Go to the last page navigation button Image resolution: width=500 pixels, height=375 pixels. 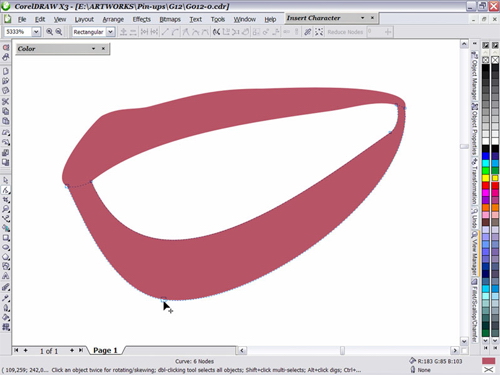[81, 350]
